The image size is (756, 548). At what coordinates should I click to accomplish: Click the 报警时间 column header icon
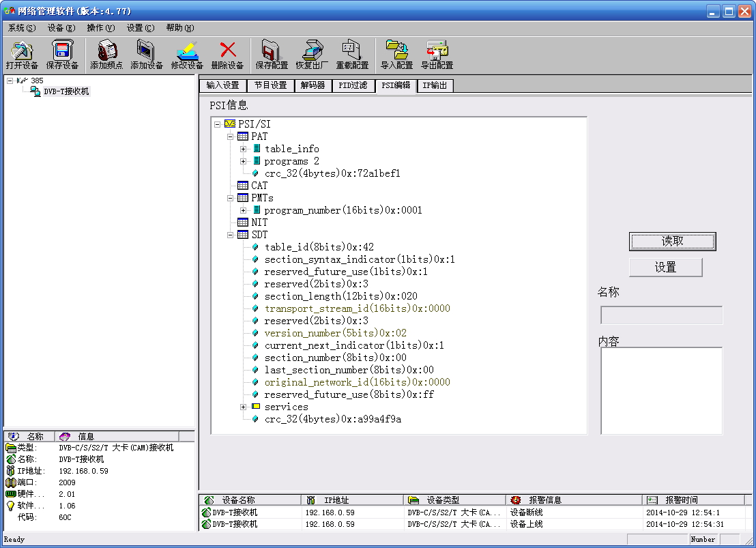click(x=652, y=500)
